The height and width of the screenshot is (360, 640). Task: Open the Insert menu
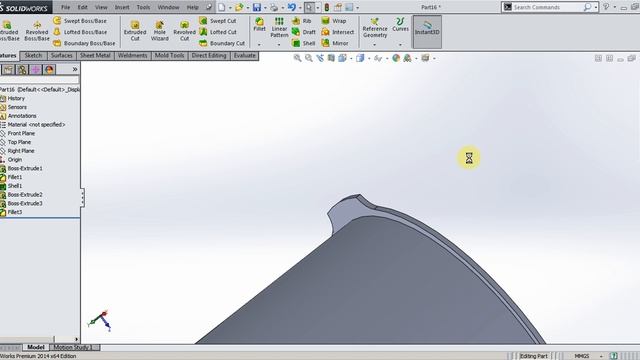[122, 7]
